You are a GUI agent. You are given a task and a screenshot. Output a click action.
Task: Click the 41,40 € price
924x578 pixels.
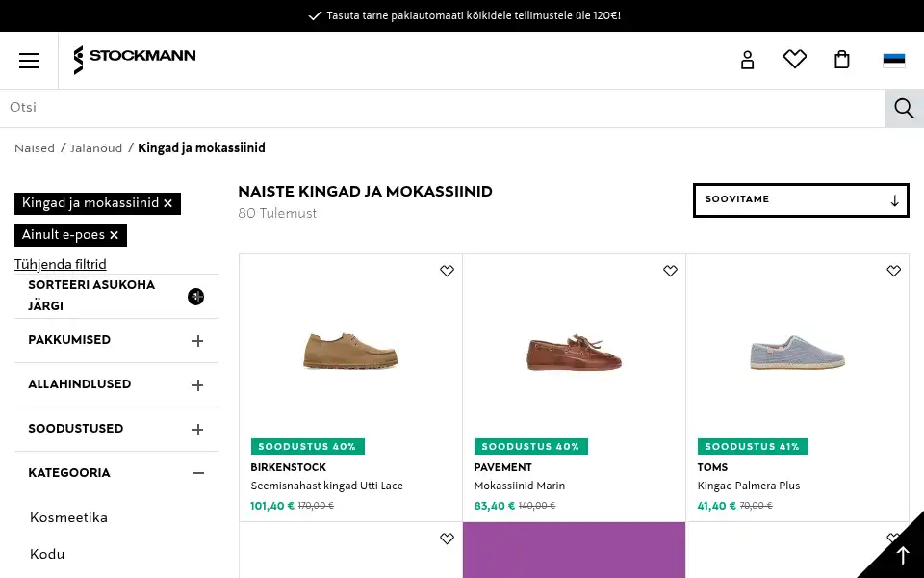pyautogui.click(x=716, y=506)
